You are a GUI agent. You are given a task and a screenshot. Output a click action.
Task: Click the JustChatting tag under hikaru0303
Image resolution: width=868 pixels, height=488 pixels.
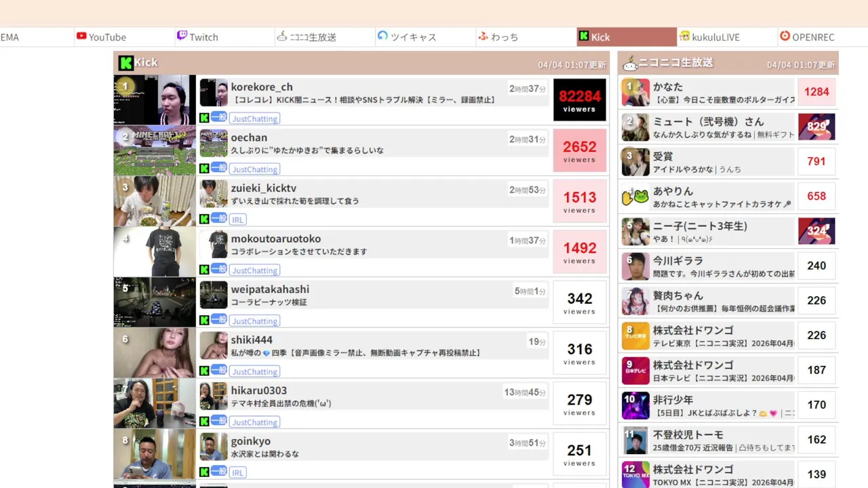pyautogui.click(x=254, y=422)
